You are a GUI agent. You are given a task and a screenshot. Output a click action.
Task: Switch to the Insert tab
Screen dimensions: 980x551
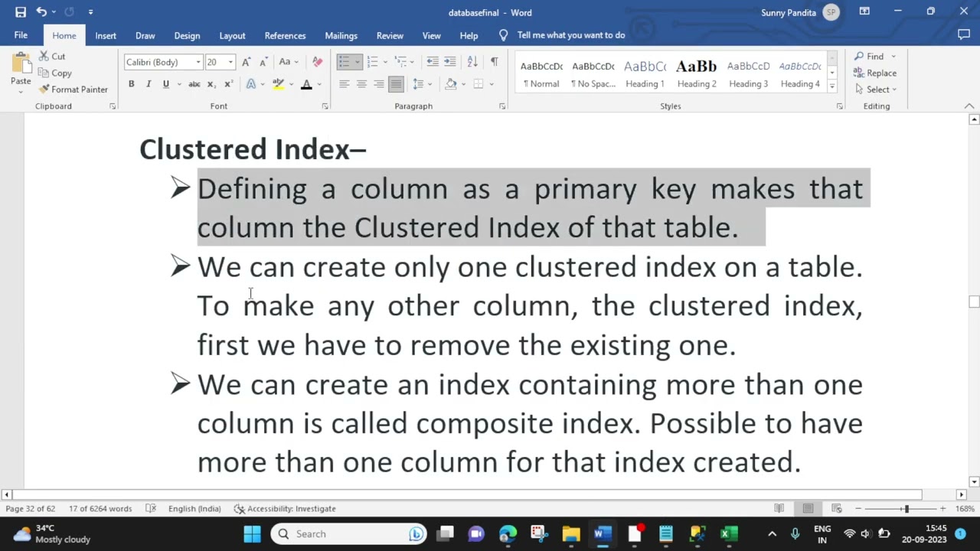pos(106,36)
